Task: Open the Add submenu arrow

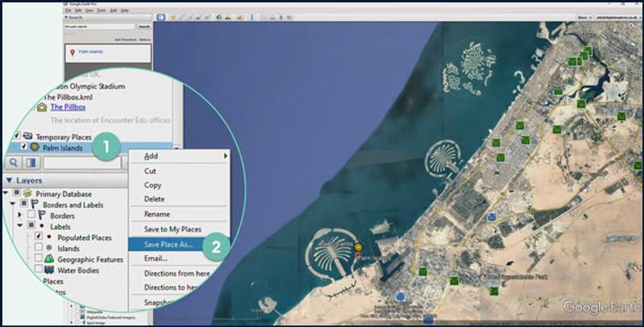Action: (225, 156)
